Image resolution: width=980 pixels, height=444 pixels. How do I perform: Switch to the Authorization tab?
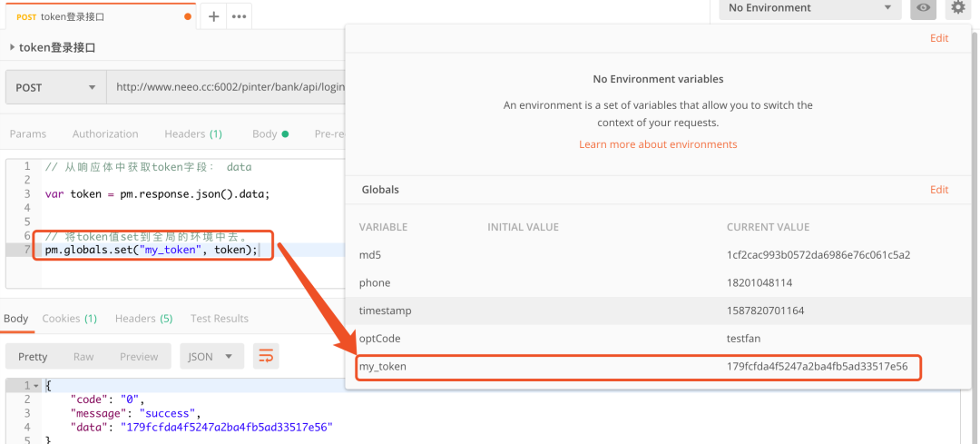105,133
